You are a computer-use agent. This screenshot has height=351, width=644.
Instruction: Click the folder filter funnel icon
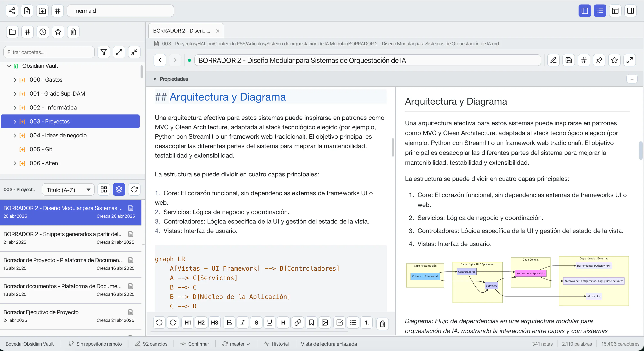[x=104, y=52]
